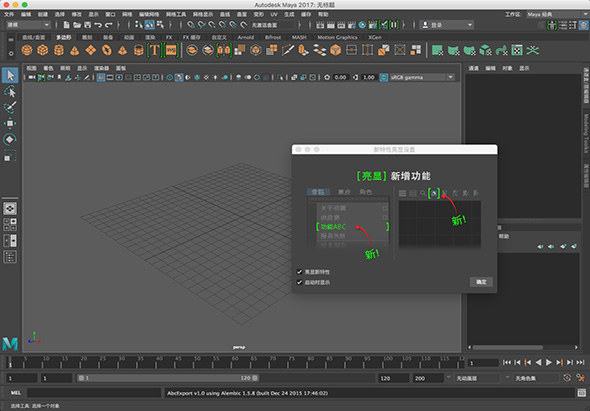Open the menu set dropdown at top left
590x411 pixels.
29,25
